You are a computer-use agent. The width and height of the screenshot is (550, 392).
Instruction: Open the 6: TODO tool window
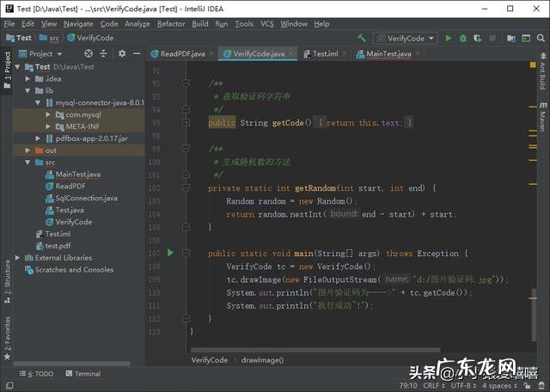[x=36, y=374]
